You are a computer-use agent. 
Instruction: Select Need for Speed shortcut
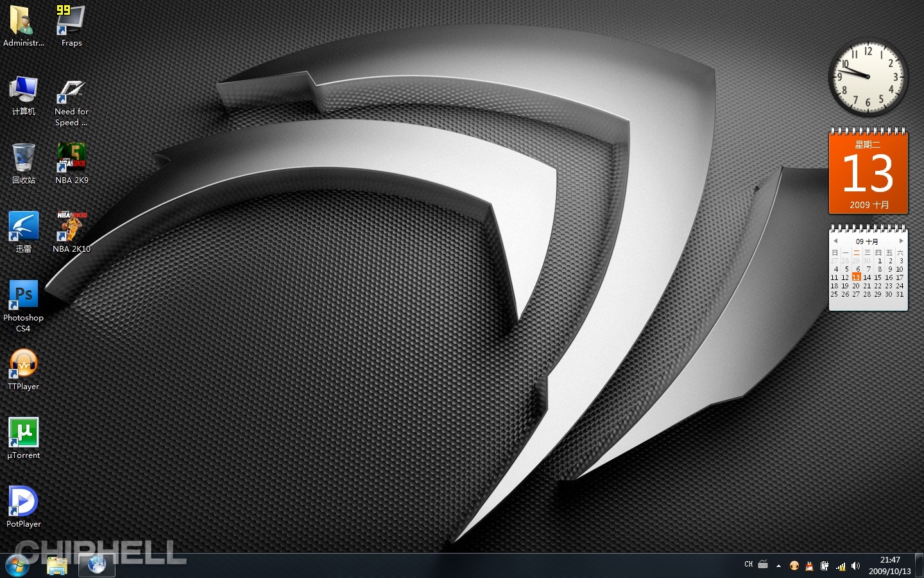pyautogui.click(x=71, y=101)
